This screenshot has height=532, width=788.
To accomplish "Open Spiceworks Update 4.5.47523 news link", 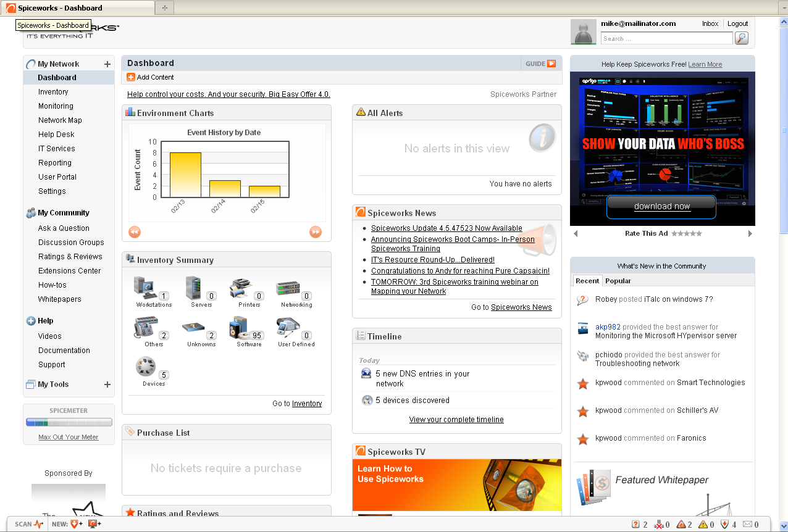I will click(x=446, y=228).
